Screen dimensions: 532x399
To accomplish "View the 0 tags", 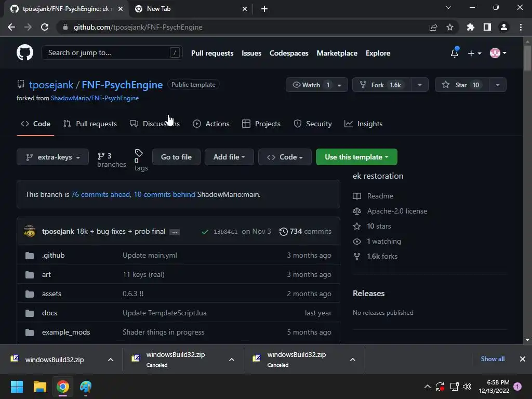I will point(141,160).
